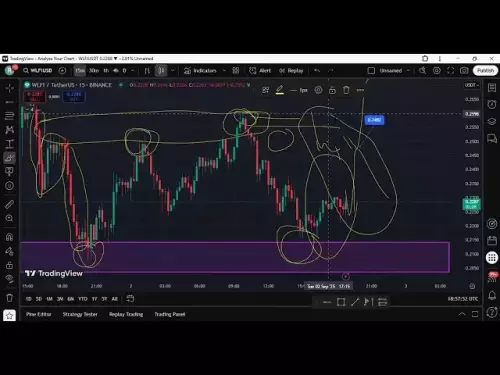500x375 pixels.
Task: Select the Text tool in left sidebar
Action: pos(9,144)
